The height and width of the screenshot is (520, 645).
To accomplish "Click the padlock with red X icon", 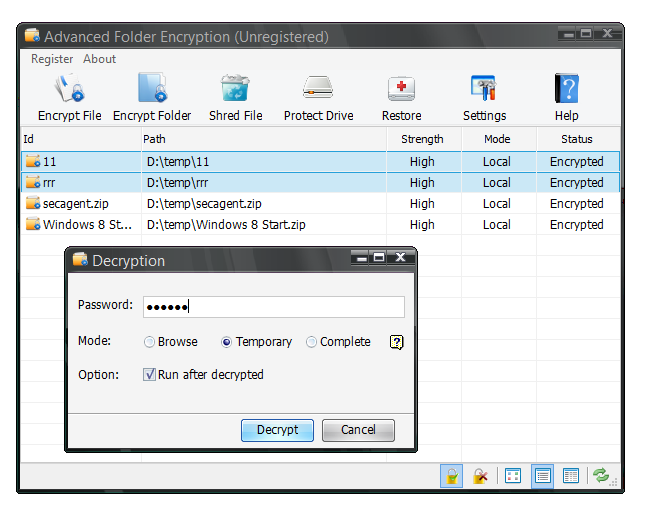I will pos(480,476).
